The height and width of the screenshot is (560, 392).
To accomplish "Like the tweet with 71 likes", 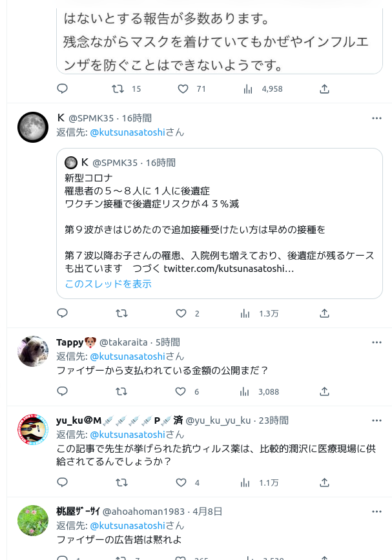I will coord(183,88).
